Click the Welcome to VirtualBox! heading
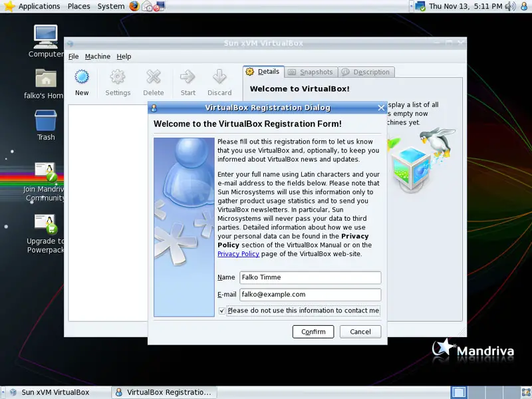 tap(300, 89)
